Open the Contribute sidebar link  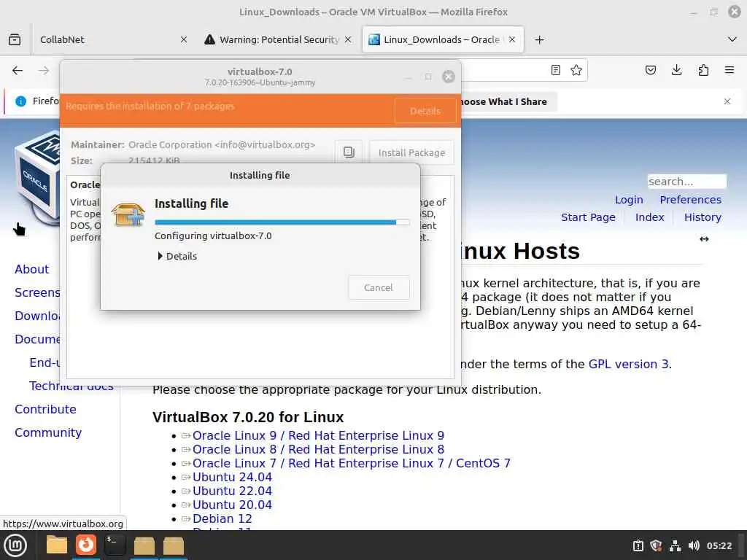(45, 409)
